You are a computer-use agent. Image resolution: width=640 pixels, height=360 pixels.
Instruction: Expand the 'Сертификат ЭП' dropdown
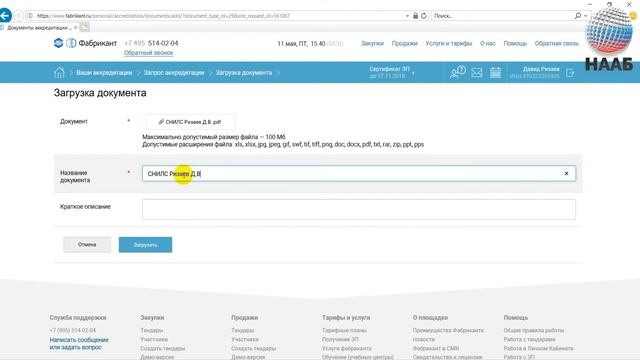point(391,72)
